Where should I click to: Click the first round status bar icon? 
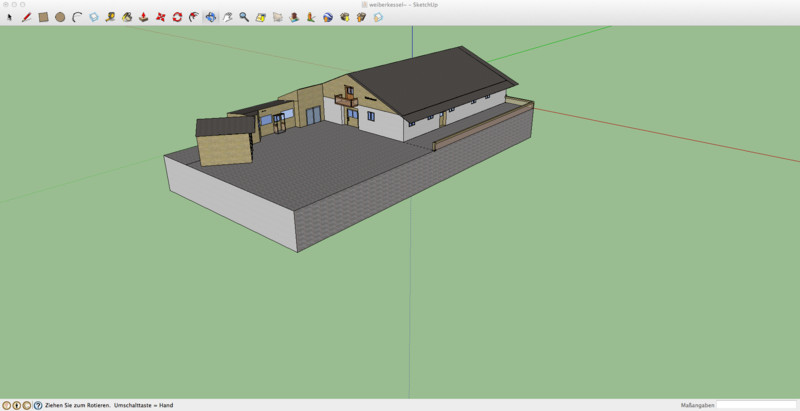(7, 405)
